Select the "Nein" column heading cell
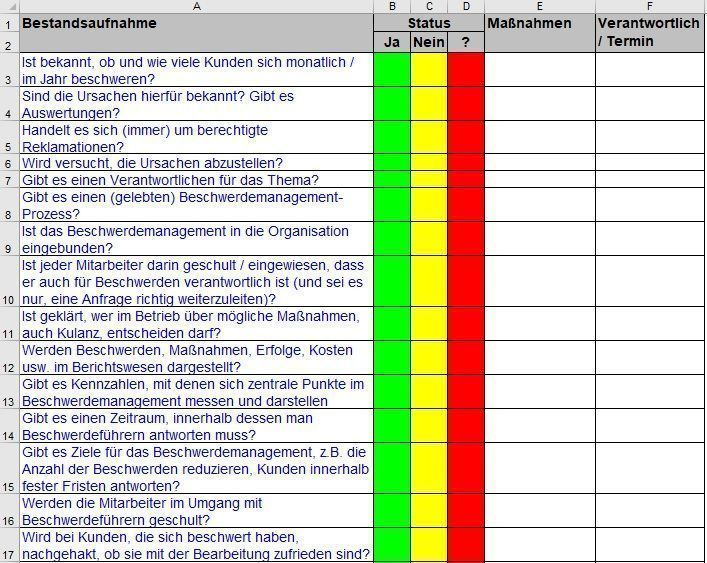The image size is (707, 563). click(x=429, y=42)
